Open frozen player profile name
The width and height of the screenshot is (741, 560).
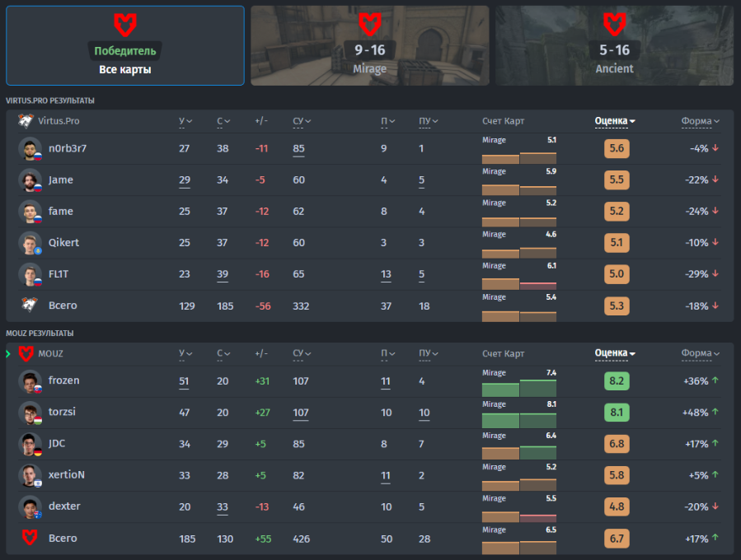tap(63, 380)
